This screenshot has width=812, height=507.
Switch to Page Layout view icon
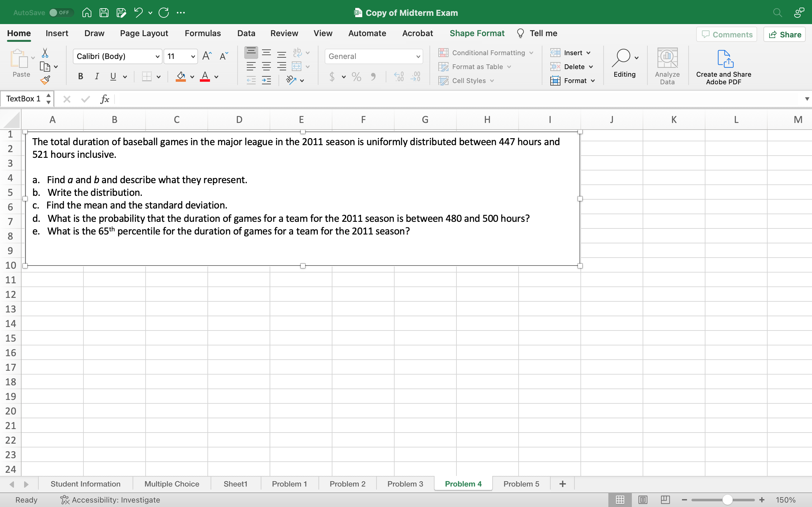pyautogui.click(x=643, y=500)
